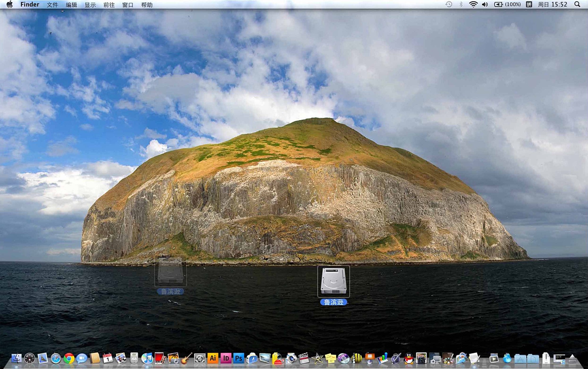
Task: Toggle the Wi-Fi status menu
Action: click(x=473, y=4)
